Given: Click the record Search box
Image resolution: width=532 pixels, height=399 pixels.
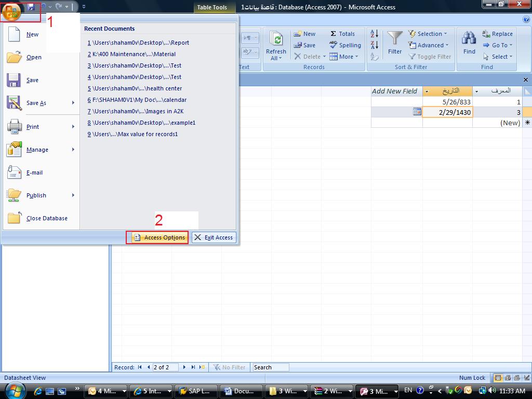Looking at the screenshot, I should coord(270,367).
